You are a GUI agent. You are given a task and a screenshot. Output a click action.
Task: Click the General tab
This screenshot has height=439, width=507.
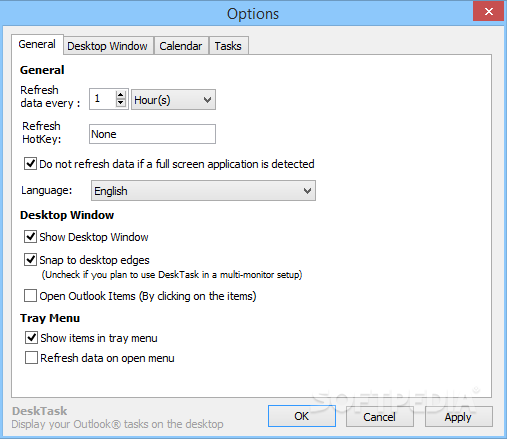click(37, 44)
